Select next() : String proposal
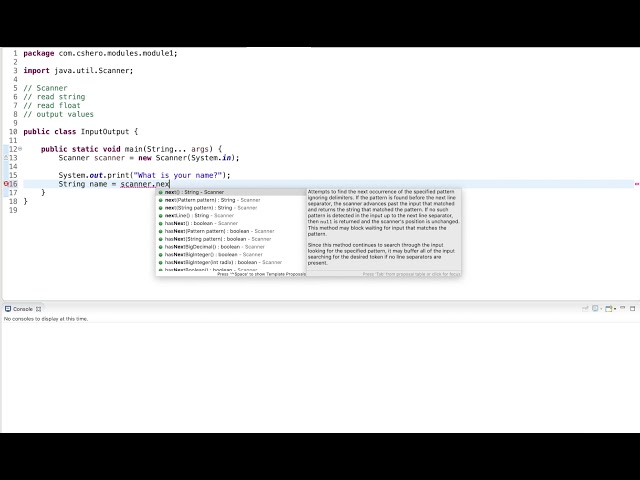Image resolution: width=640 pixels, height=480 pixels. (231, 192)
